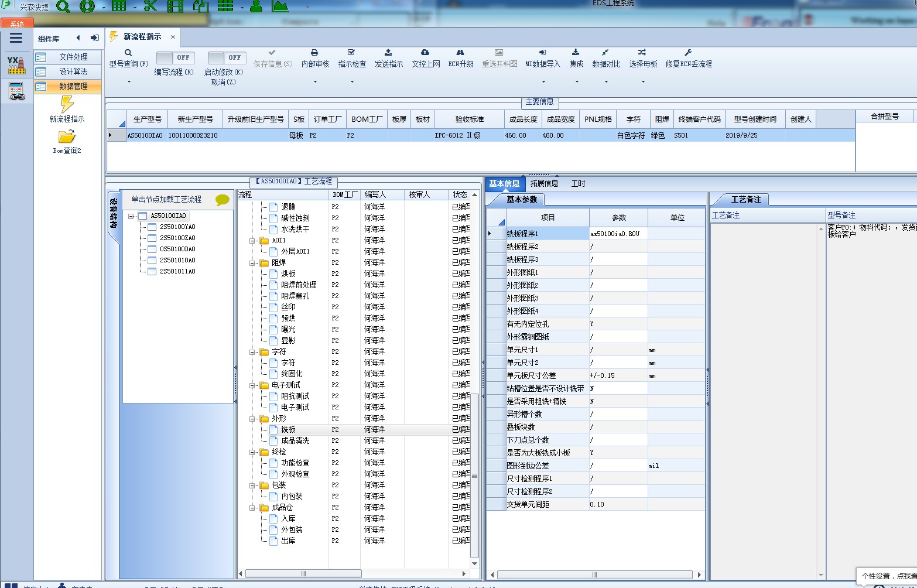Click the green film strip icon in the title bar

tap(175, 6)
